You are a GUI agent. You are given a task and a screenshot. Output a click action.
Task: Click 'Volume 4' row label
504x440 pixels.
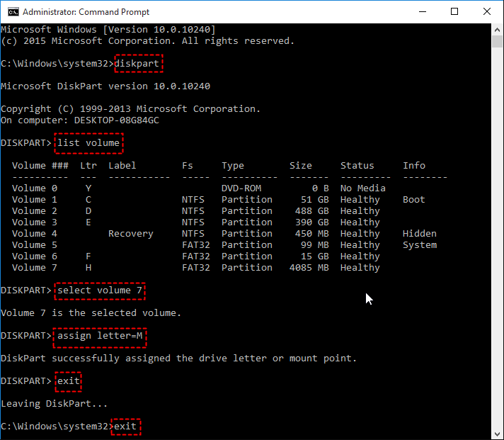click(x=35, y=234)
